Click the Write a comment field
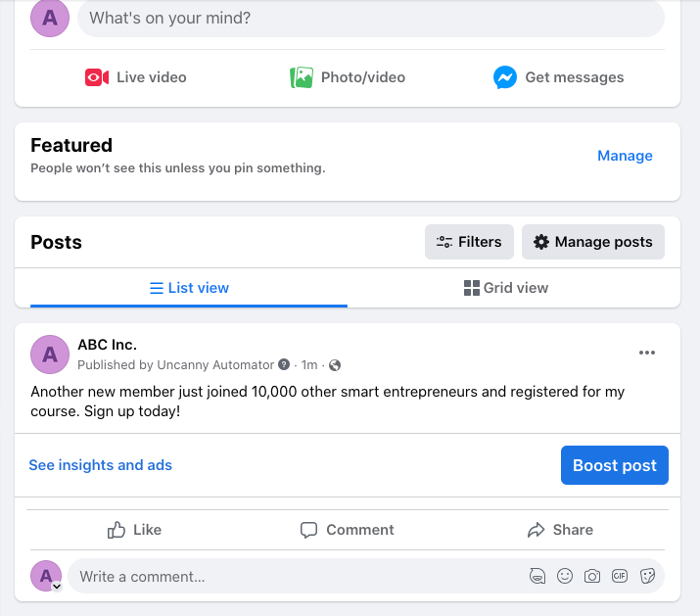The image size is (700, 616). (294, 577)
